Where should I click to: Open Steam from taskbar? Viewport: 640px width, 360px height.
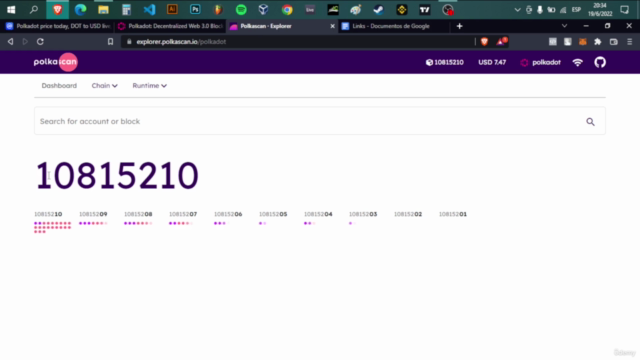pyautogui.click(x=379, y=9)
